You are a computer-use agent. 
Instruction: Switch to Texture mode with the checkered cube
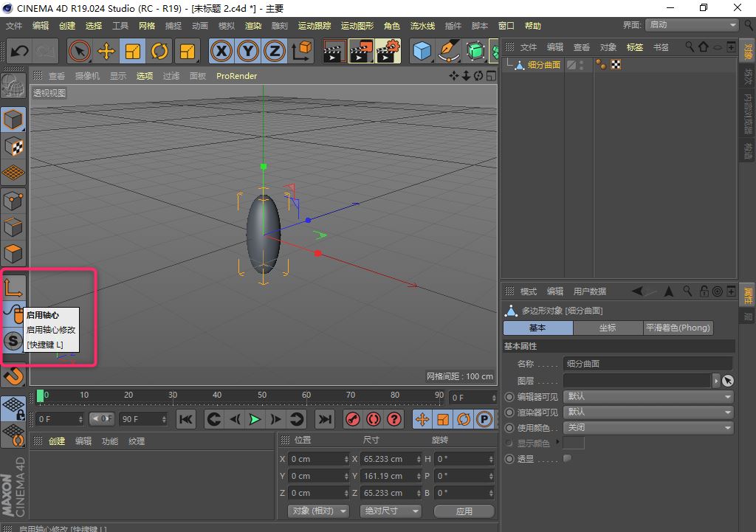pos(13,146)
